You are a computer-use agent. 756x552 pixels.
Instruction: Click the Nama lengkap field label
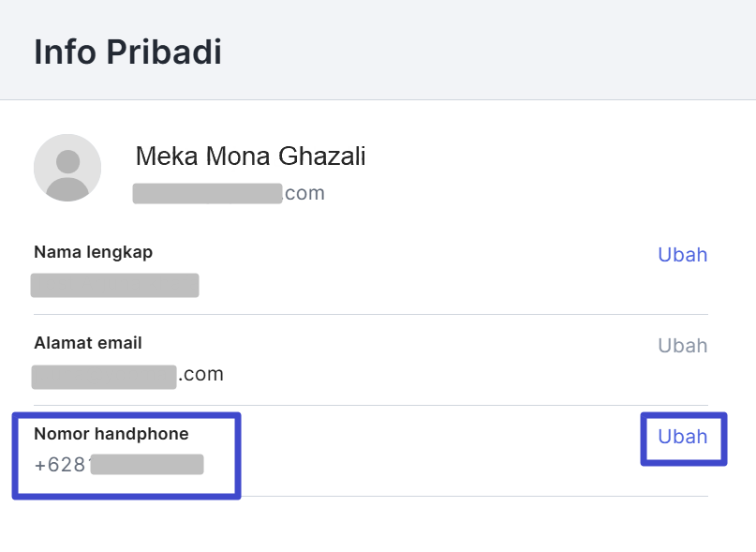[x=94, y=252]
